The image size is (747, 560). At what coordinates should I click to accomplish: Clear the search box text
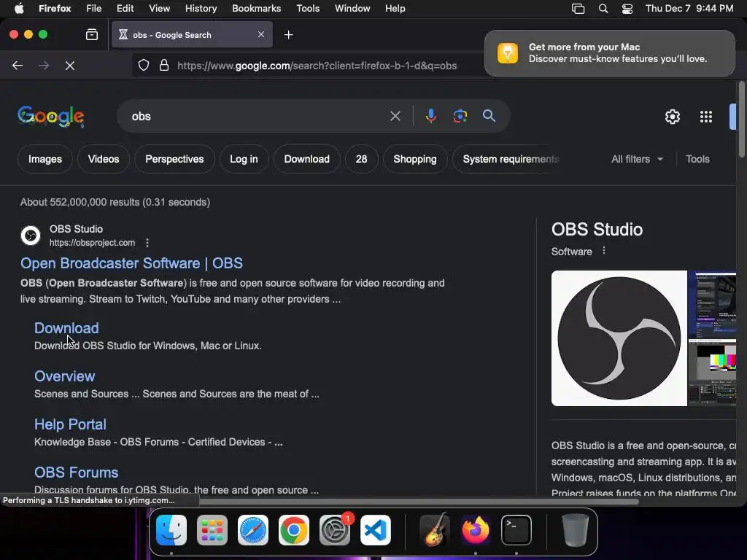point(395,116)
